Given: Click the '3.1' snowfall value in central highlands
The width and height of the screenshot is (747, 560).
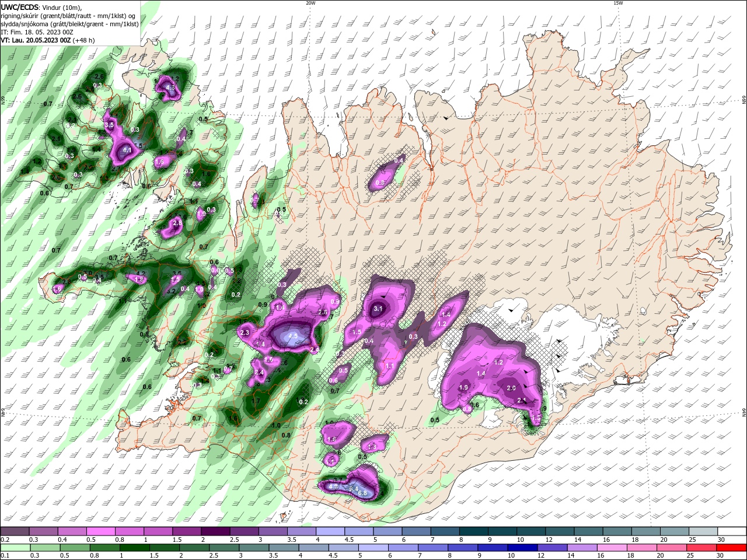Looking at the screenshot, I should 378,309.
